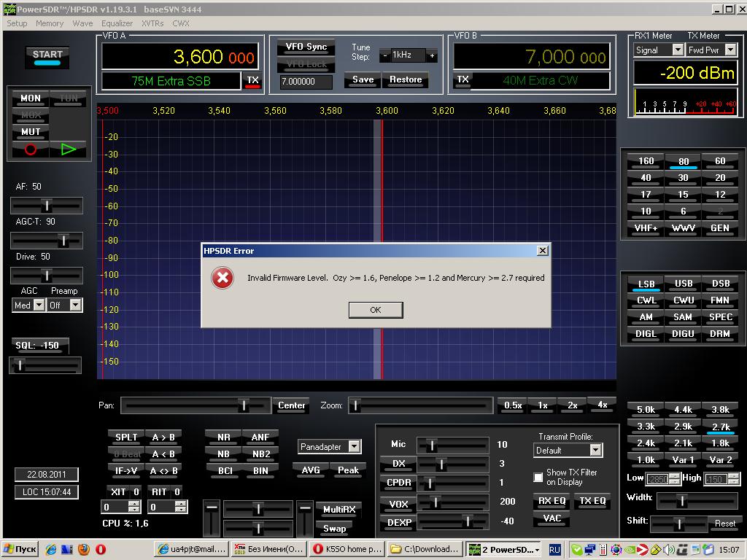Toggle the VFO A TX indicator

tap(252, 81)
